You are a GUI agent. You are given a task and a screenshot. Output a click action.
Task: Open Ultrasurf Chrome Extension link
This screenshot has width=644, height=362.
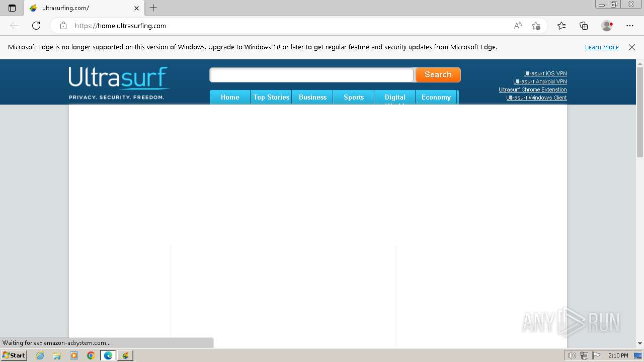[x=533, y=89]
